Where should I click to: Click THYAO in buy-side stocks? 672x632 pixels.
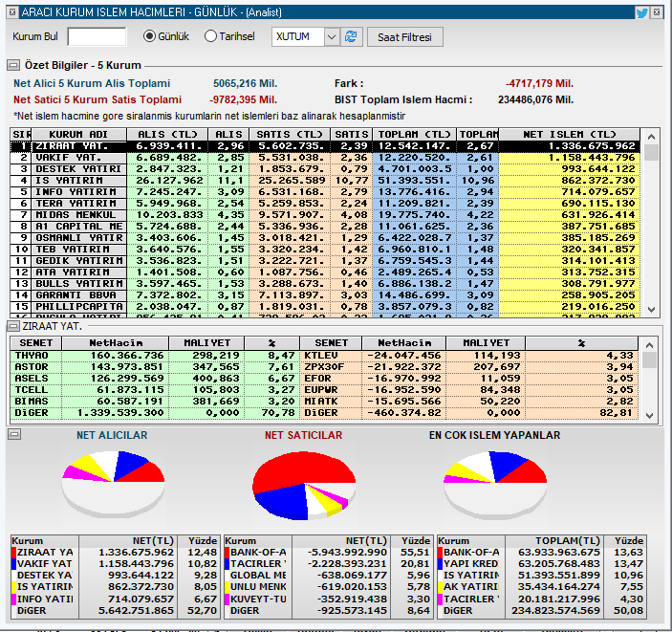click(x=32, y=356)
